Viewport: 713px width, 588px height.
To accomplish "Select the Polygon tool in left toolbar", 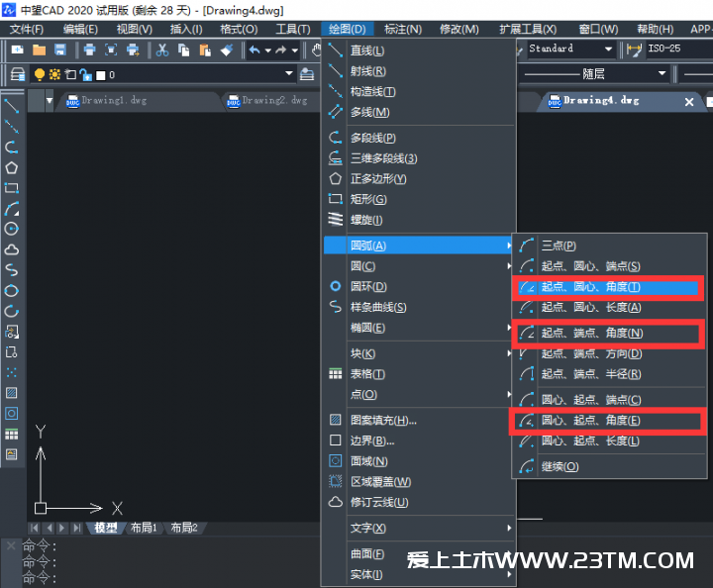I will (x=11, y=167).
